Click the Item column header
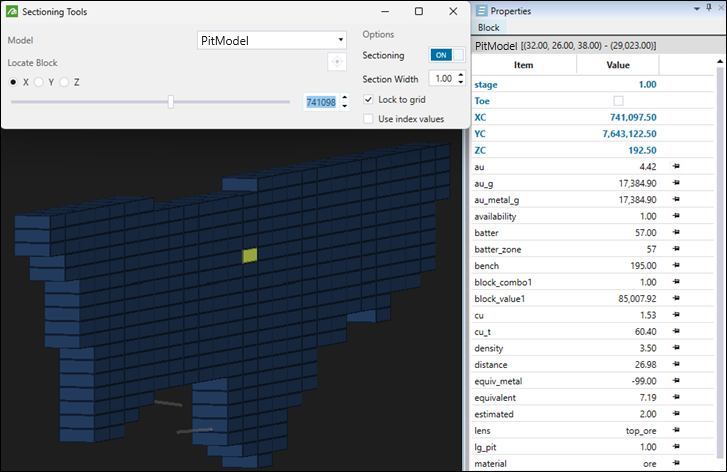The width and height of the screenshot is (727, 472). pyautogui.click(x=523, y=64)
